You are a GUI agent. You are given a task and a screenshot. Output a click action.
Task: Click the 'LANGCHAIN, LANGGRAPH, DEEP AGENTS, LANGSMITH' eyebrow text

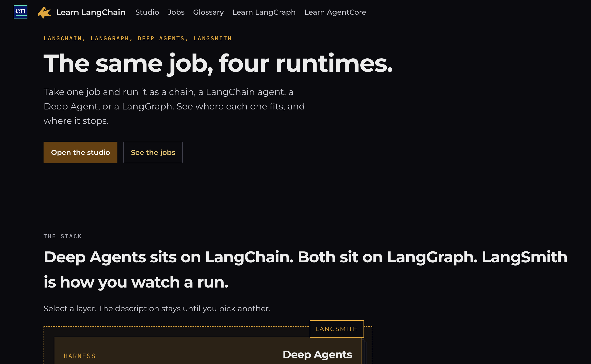point(137,39)
